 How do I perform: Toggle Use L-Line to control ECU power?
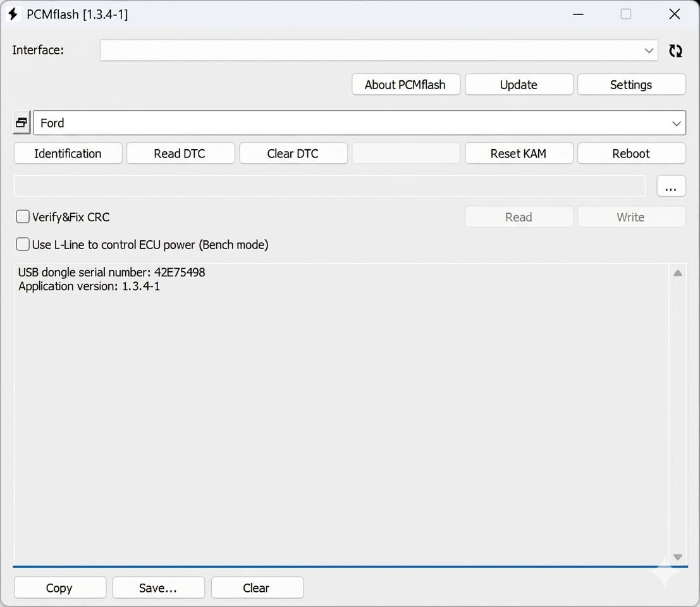[23, 244]
